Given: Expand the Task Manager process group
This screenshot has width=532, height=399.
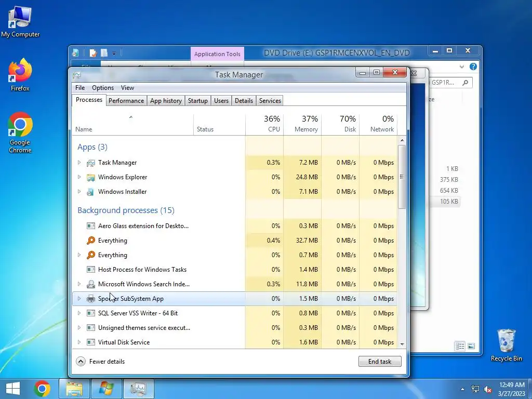Looking at the screenshot, I should pyautogui.click(x=79, y=163).
